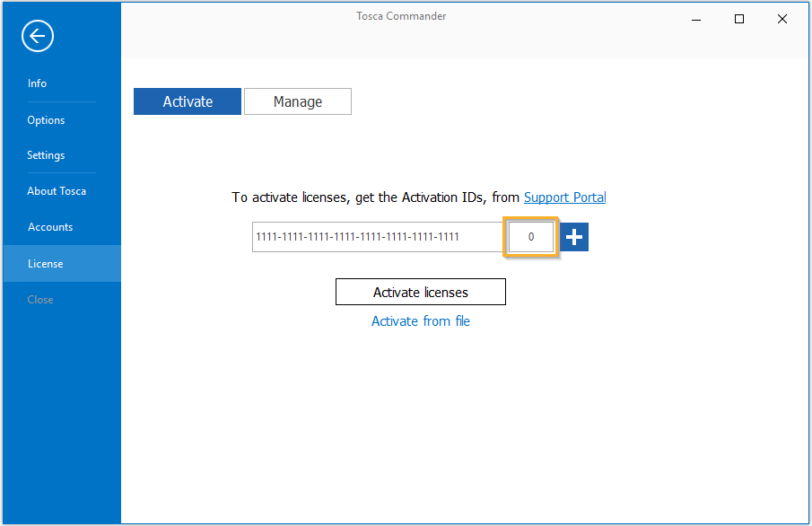The height and width of the screenshot is (526, 812).
Task: Select Accounts in the sidebar
Action: [50, 227]
